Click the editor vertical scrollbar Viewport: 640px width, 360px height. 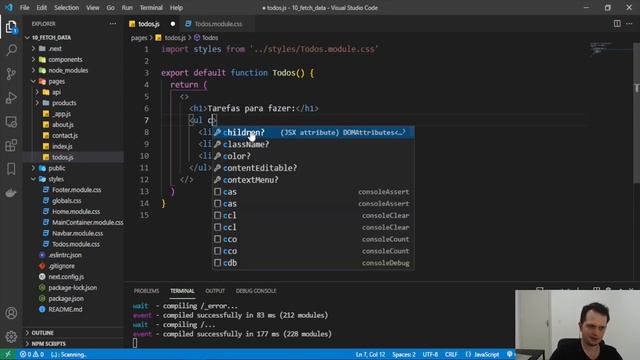636,112
